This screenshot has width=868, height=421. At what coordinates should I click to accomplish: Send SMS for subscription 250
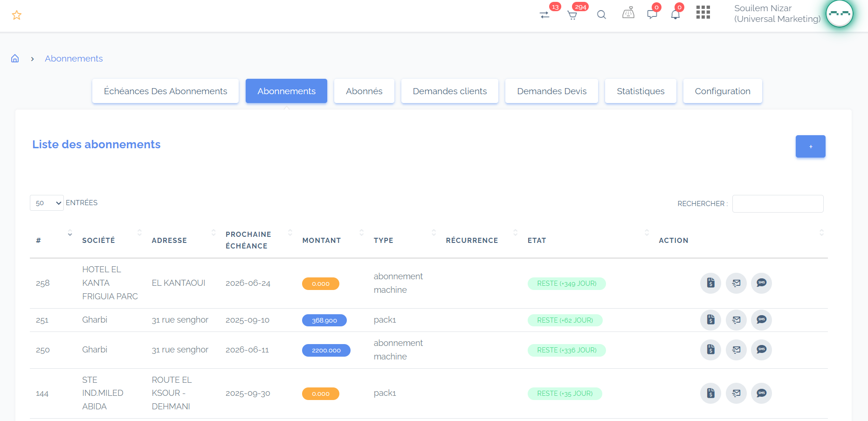761,350
